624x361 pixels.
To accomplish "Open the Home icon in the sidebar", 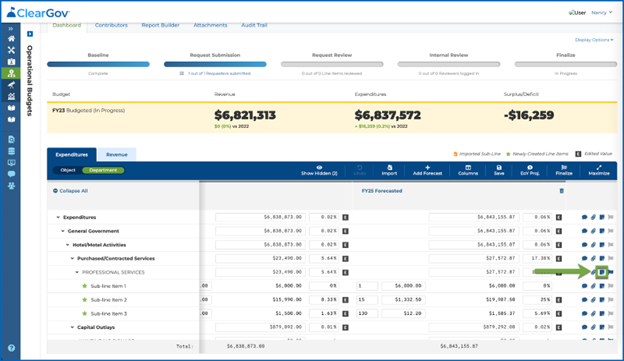I will point(11,39).
